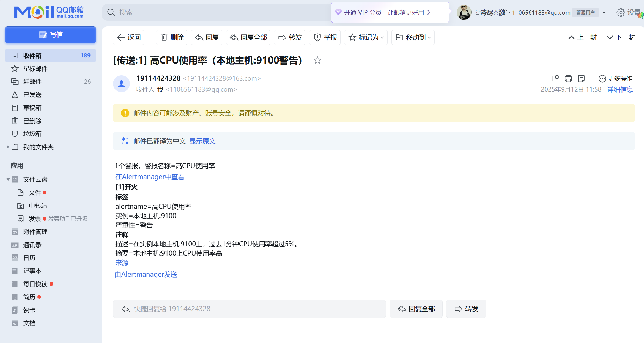This screenshot has height=343, width=644.
Task: Click bottom 回复全部 button
Action: [x=416, y=309]
